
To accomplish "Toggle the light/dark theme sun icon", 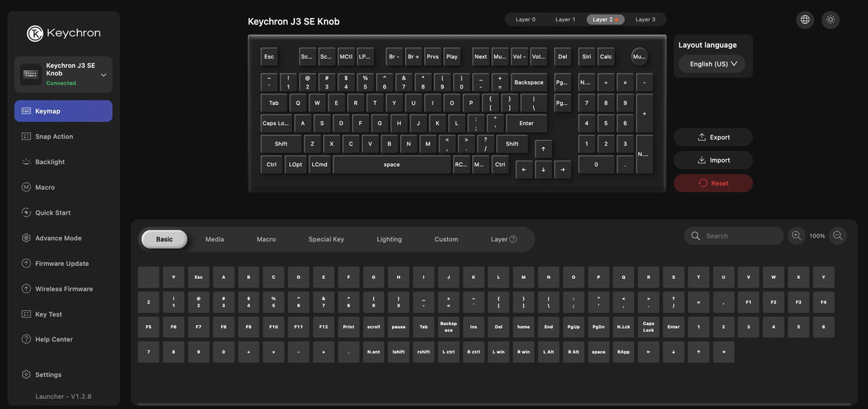I will click(x=830, y=20).
